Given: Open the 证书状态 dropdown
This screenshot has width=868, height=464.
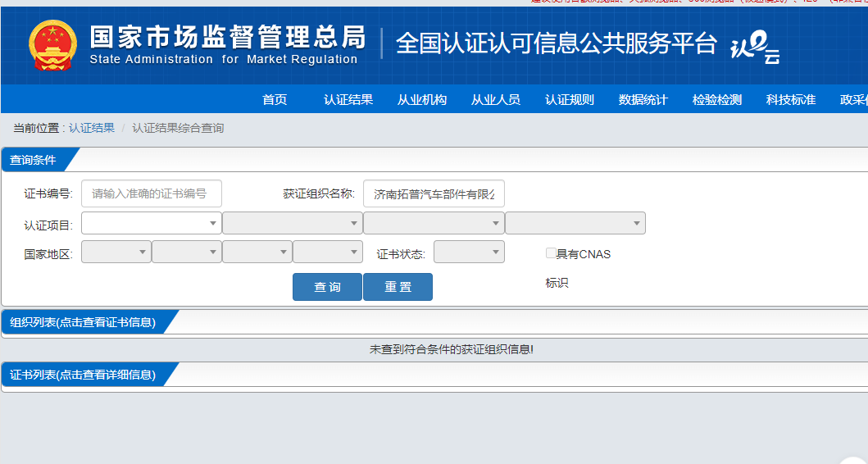Looking at the screenshot, I should pyautogui.click(x=469, y=252).
